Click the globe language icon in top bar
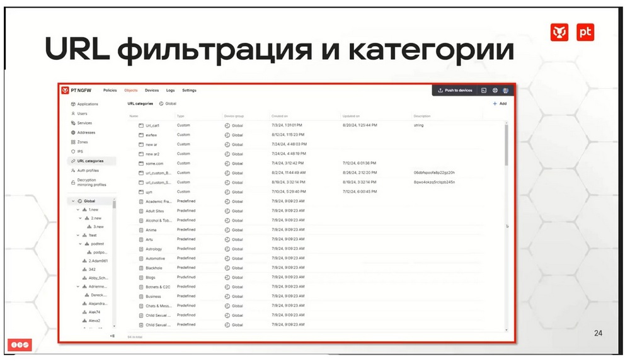Viewport: 630px width, 364px height. 495,91
